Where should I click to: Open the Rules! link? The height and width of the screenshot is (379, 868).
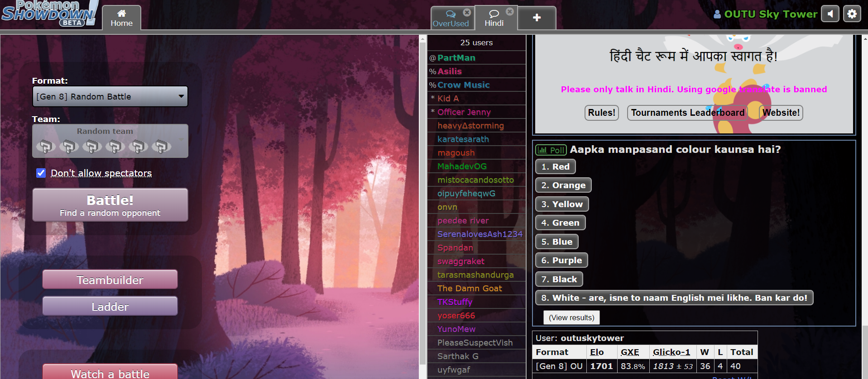[601, 113]
